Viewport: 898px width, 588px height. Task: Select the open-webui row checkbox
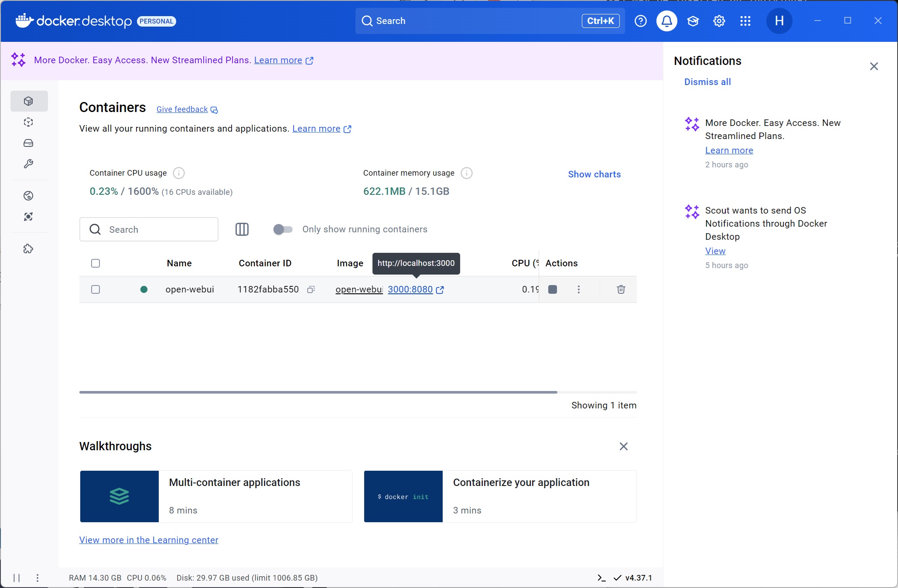(96, 289)
